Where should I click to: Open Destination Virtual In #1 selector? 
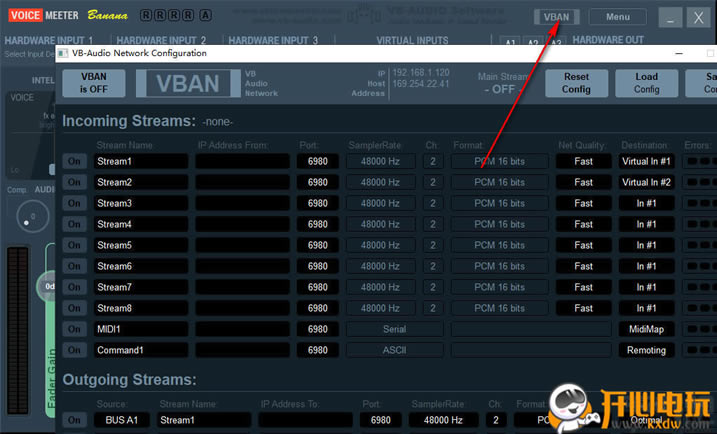pyautogui.click(x=646, y=161)
